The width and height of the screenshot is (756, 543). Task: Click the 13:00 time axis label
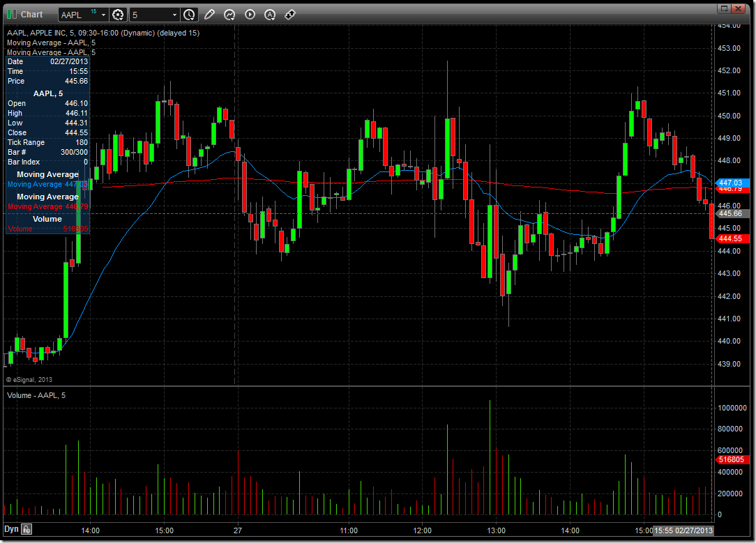(x=496, y=530)
